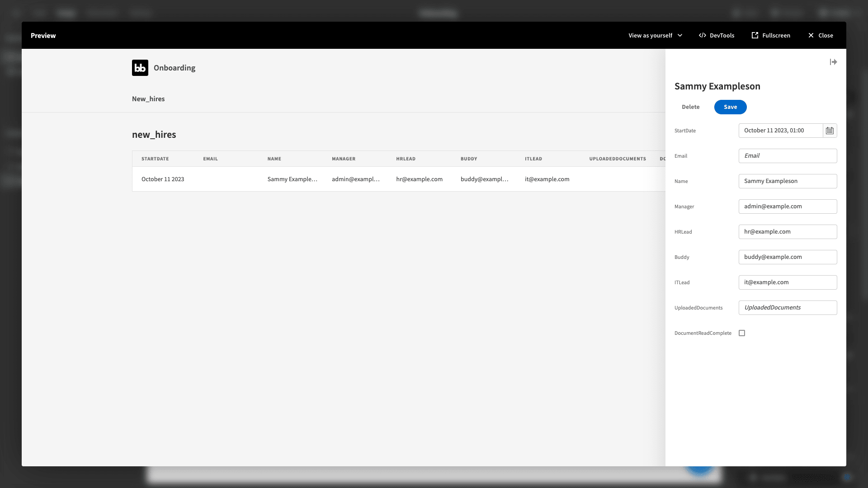Click the ITLead input field

click(x=788, y=282)
